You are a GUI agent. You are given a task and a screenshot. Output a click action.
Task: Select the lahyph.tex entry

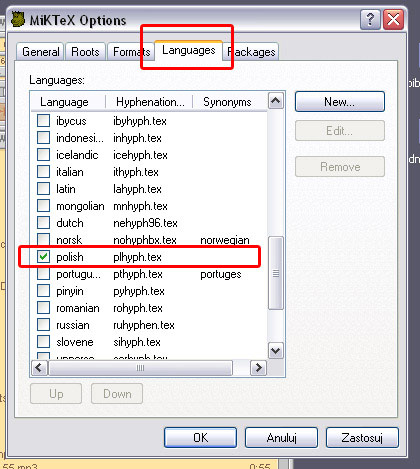[x=137, y=189]
